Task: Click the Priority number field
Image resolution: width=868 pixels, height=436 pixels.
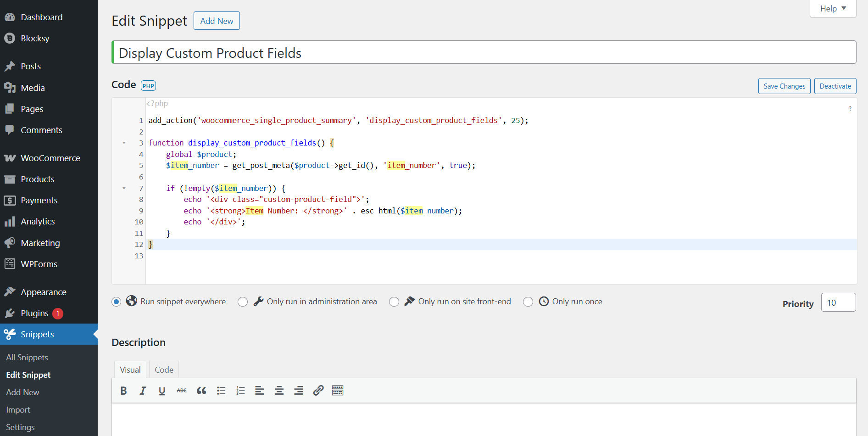Action: pos(838,302)
